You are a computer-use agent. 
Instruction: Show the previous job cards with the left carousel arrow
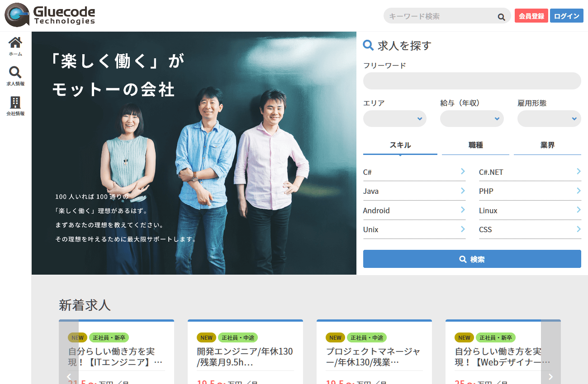pyautogui.click(x=69, y=376)
